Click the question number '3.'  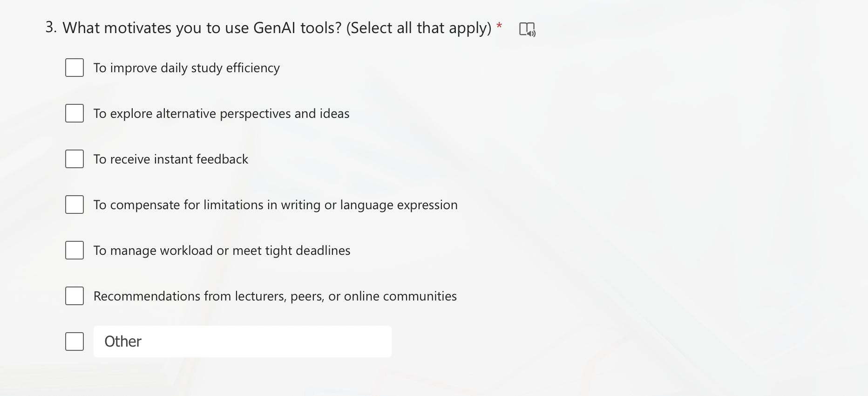click(x=51, y=27)
